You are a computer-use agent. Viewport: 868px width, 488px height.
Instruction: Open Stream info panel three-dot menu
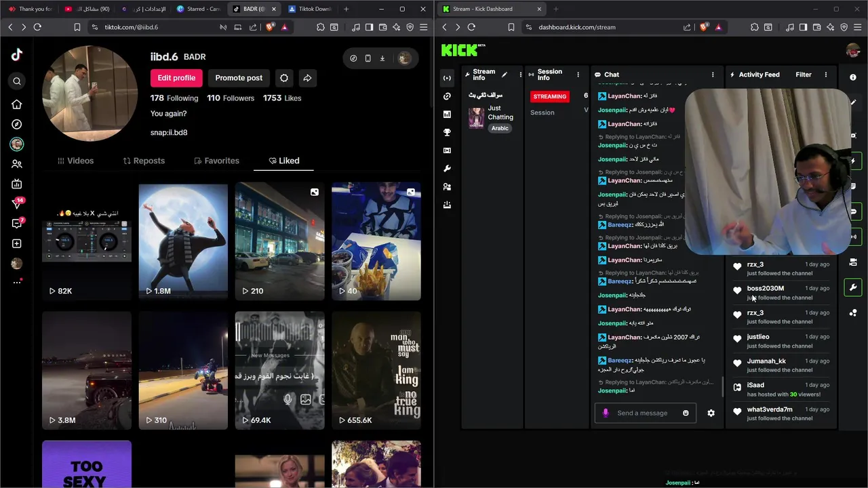tap(521, 75)
